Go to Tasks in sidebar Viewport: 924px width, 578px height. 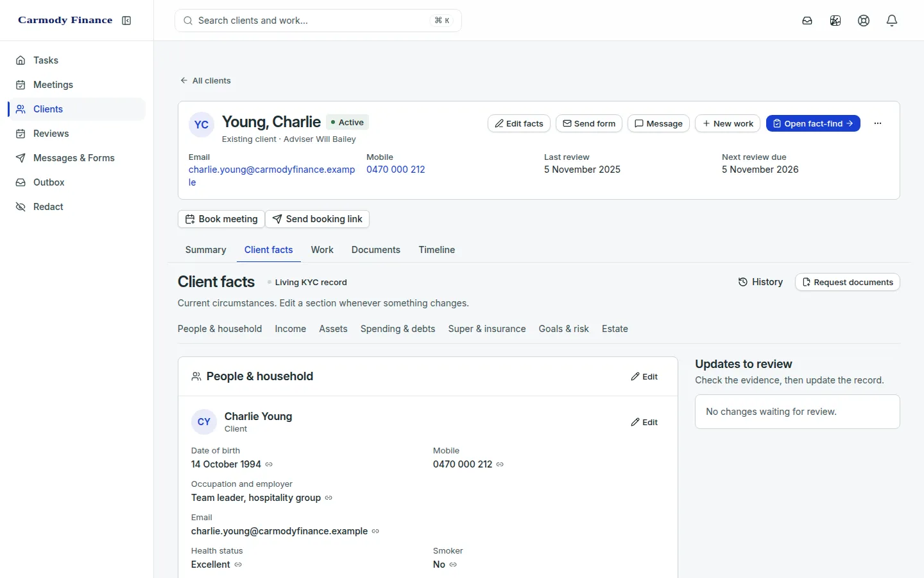coord(77,60)
